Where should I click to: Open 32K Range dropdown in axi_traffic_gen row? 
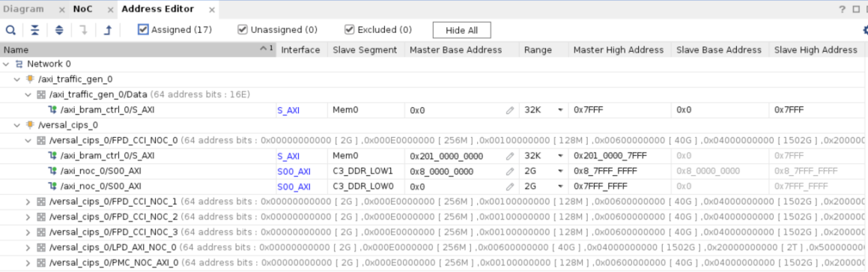(560, 110)
